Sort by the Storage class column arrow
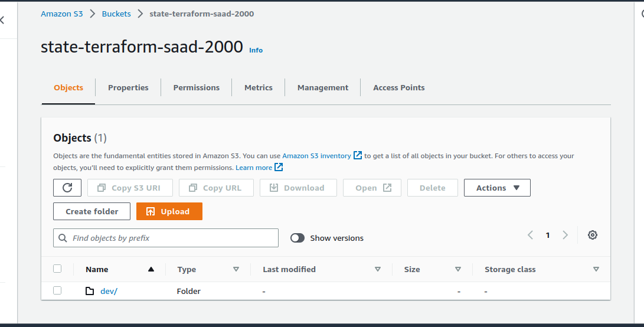This screenshot has height=327, width=644. (x=596, y=270)
